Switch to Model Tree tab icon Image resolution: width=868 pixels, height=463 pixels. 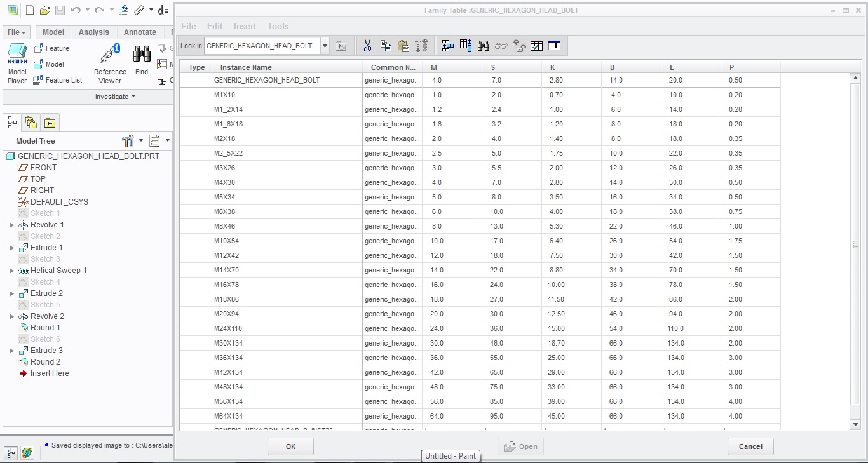(13, 122)
